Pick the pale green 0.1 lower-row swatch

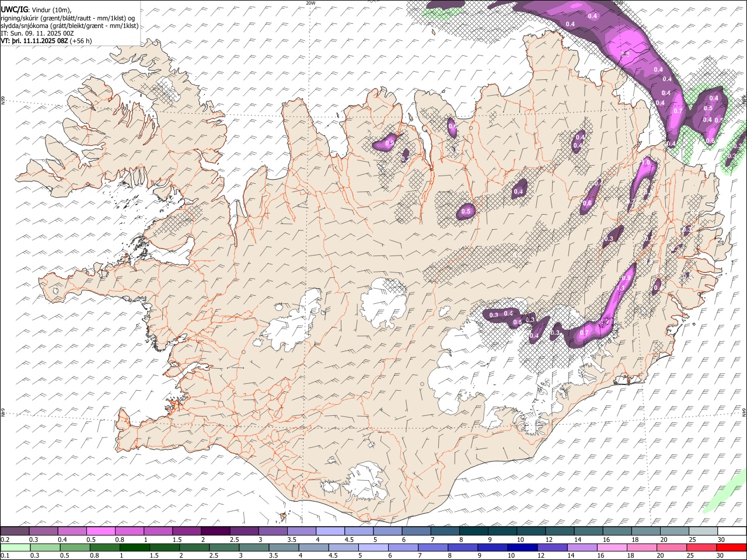[x=15, y=547]
